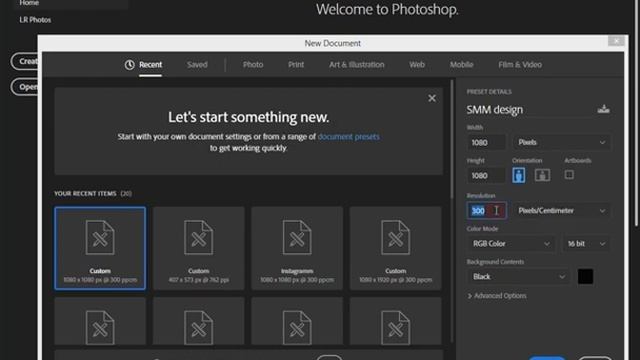The height and width of the screenshot is (360, 640).
Task: Switch to the Photo tab
Action: [x=253, y=65]
